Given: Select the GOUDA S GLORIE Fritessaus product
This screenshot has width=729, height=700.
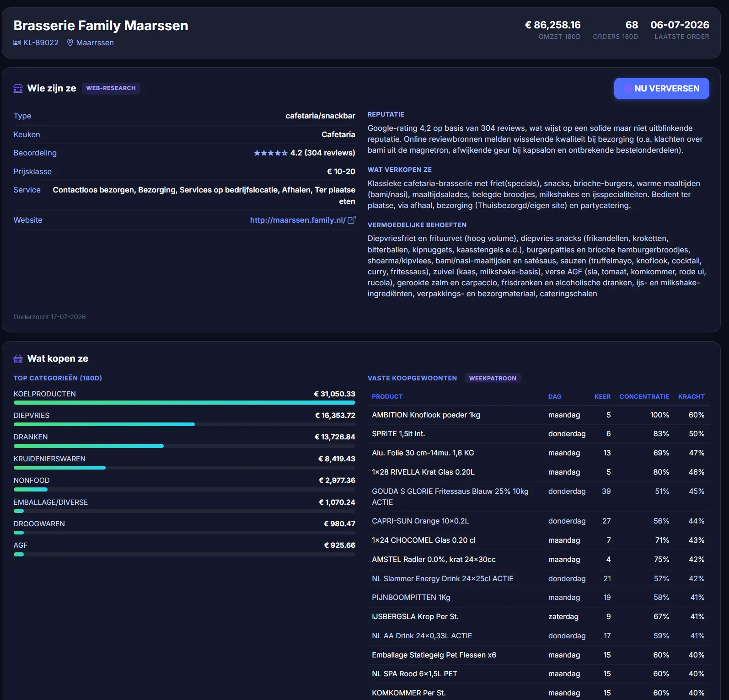Looking at the screenshot, I should (538, 497).
